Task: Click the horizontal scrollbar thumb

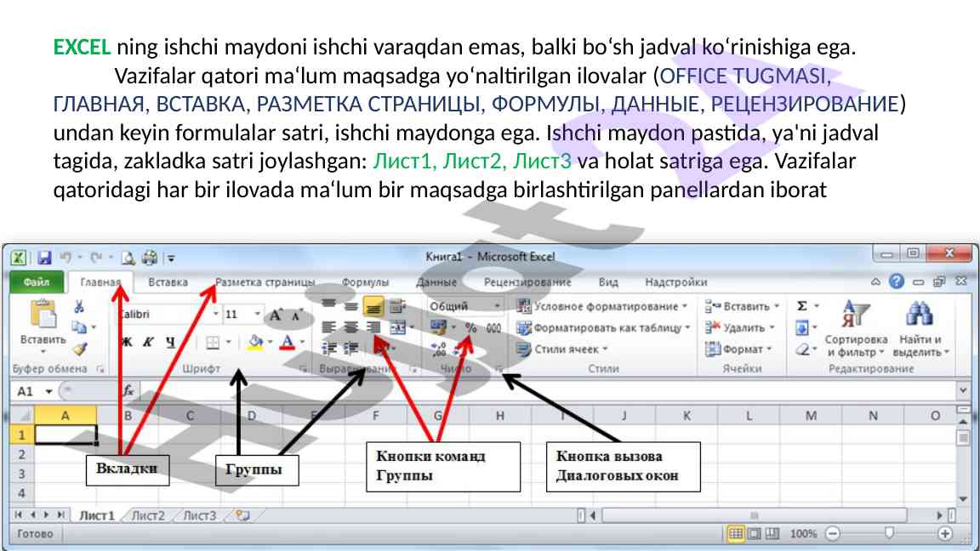Action: pyautogui.click(x=755, y=515)
